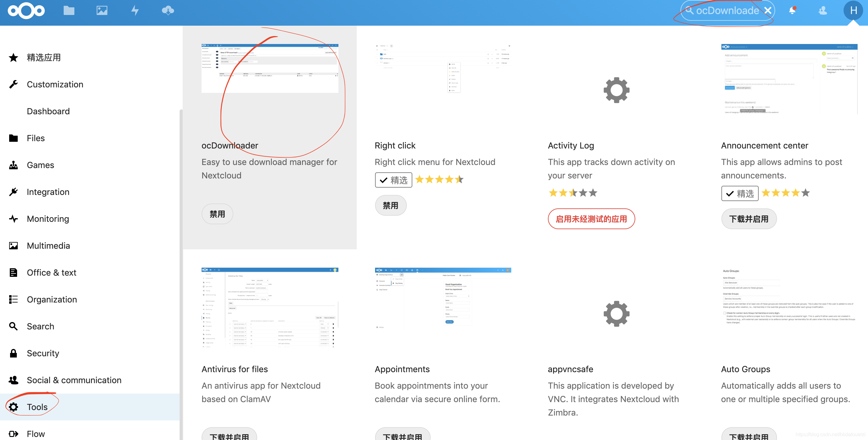This screenshot has width=868, height=440.
Task: Open the contacts menu icon
Action: [822, 10]
